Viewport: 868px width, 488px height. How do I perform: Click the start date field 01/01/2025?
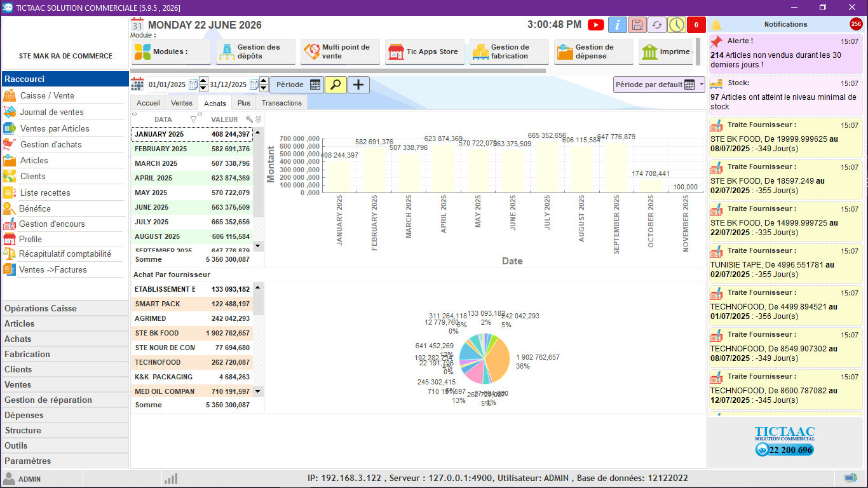167,85
